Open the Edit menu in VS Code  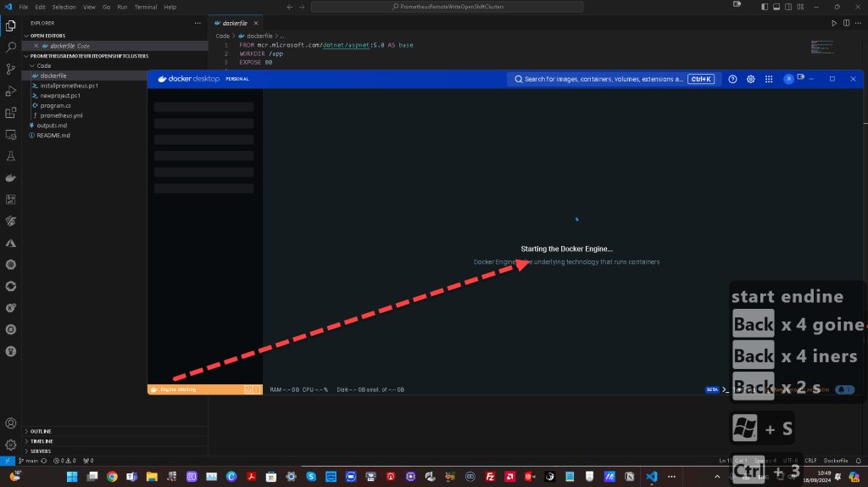tap(40, 7)
